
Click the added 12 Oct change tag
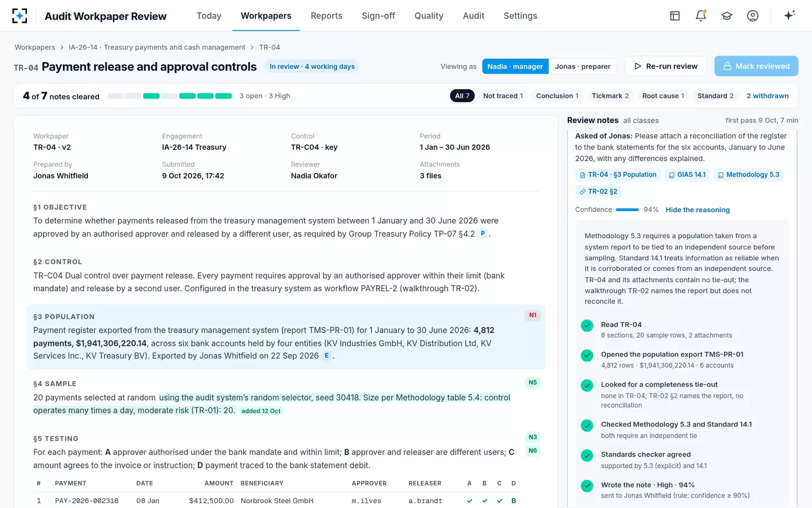(x=261, y=411)
